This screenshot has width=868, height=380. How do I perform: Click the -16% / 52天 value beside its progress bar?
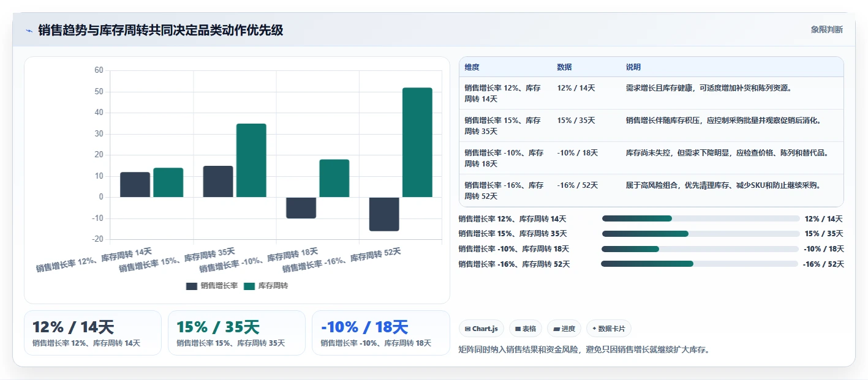coord(823,264)
